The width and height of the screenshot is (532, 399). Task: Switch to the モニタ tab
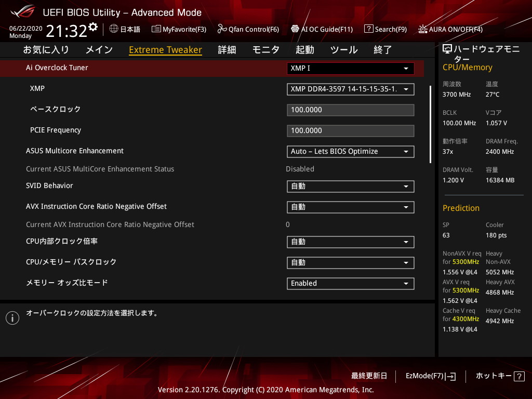click(266, 50)
